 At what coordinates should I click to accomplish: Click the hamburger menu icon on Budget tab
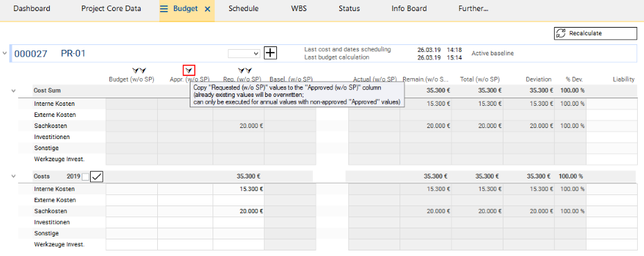164,8
